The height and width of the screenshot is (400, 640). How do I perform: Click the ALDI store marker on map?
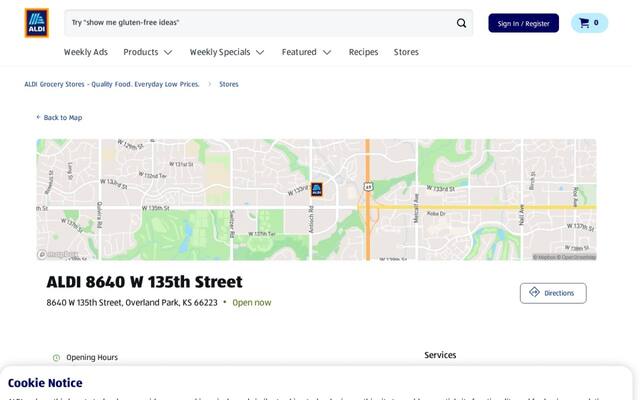point(317,189)
